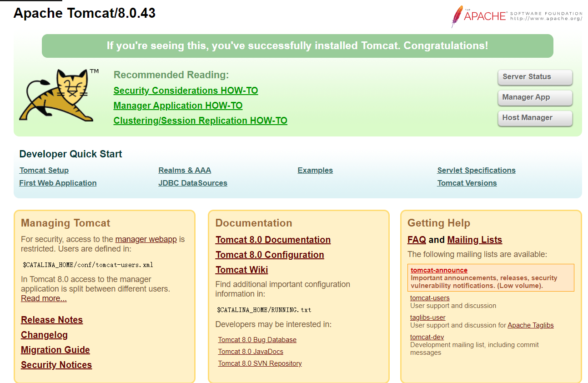The height and width of the screenshot is (383, 588).
Task: Open the Release Notes
Action: click(x=52, y=320)
